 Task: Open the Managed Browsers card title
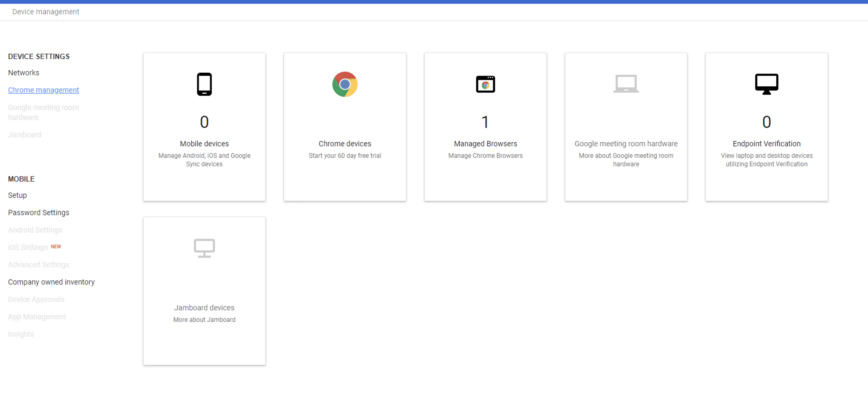click(485, 144)
